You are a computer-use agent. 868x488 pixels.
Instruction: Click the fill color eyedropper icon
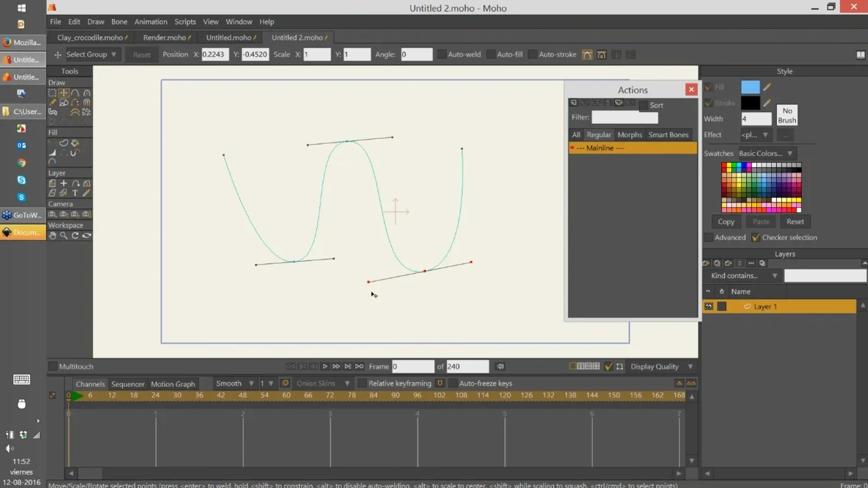click(767, 87)
